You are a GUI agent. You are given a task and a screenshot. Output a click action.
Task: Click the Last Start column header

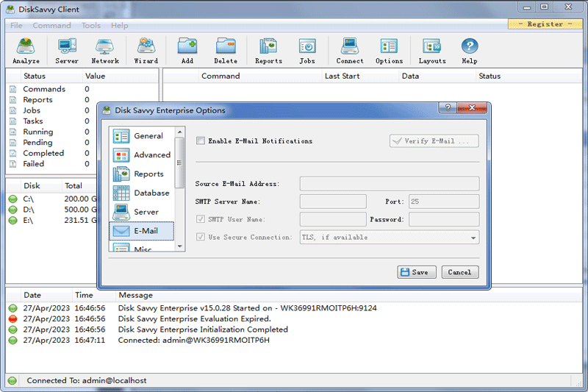point(360,76)
